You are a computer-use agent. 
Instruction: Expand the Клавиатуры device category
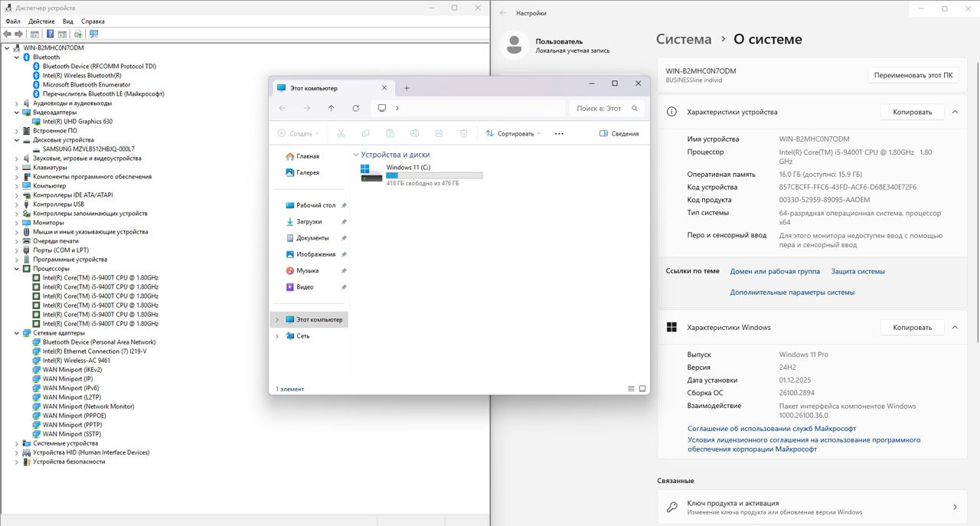point(17,168)
